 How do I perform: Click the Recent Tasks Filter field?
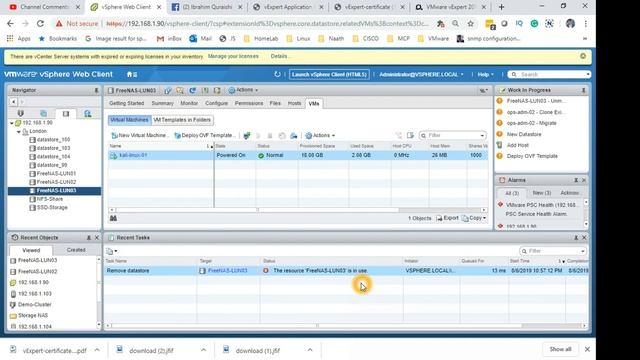[553, 251]
